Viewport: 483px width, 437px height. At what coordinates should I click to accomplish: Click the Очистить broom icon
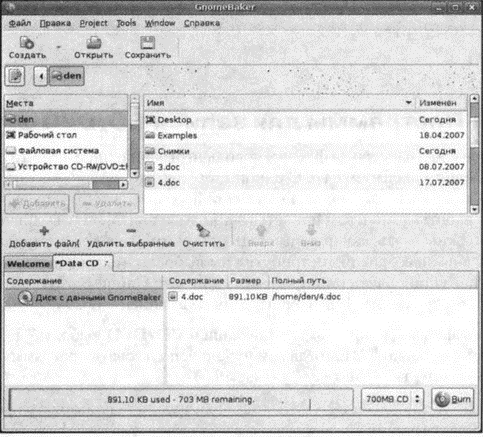tap(203, 230)
